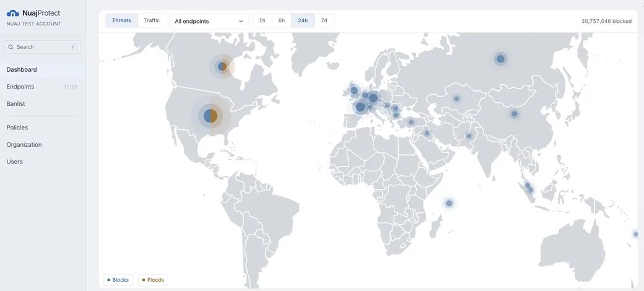This screenshot has width=644, height=291.
Task: Click the All endpoints dropdown chevron
Action: pos(241,21)
